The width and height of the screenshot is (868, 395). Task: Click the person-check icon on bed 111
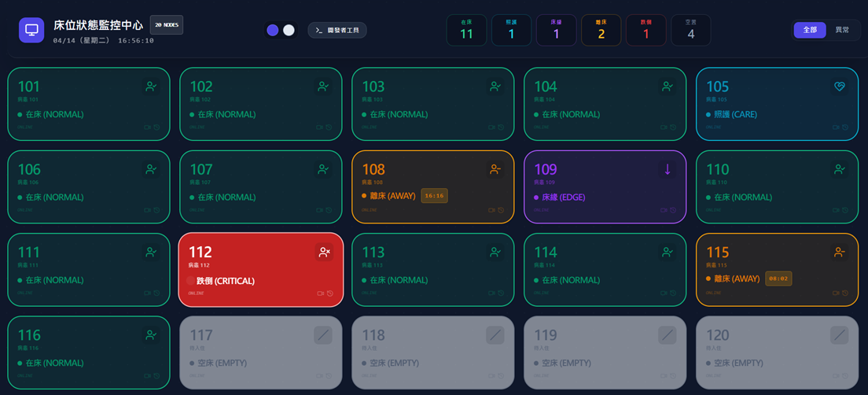click(x=151, y=252)
